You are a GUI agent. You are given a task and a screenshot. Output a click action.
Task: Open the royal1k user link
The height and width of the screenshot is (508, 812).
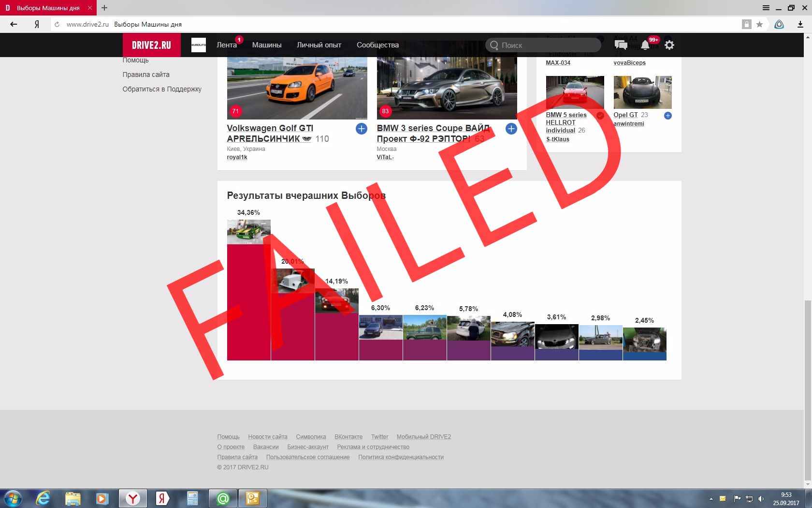click(237, 157)
